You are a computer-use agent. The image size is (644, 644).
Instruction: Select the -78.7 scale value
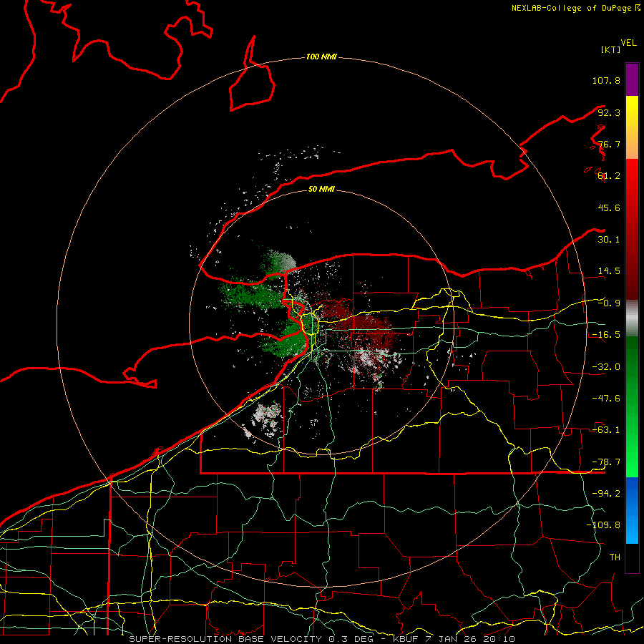(606, 462)
